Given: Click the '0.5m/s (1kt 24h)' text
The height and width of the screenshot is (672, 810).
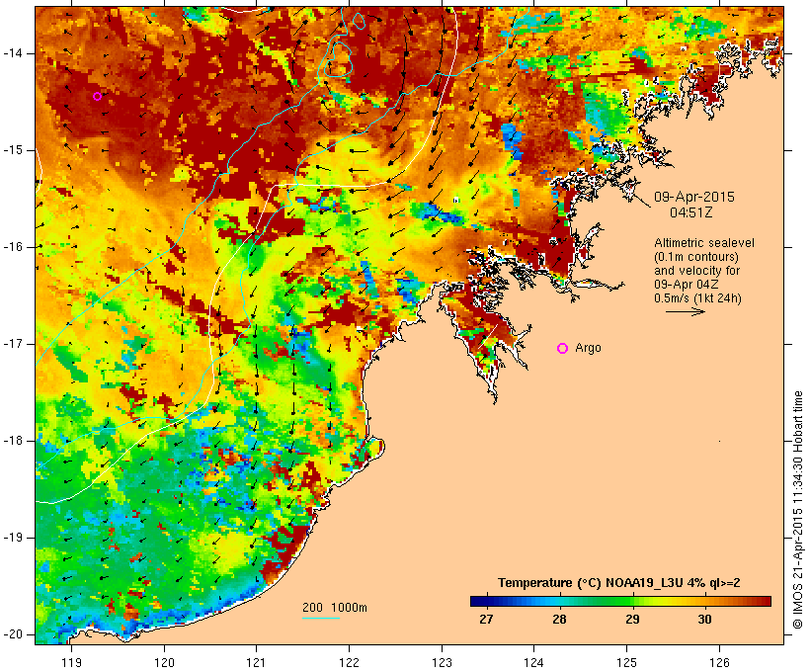Looking at the screenshot, I should [x=697, y=298].
